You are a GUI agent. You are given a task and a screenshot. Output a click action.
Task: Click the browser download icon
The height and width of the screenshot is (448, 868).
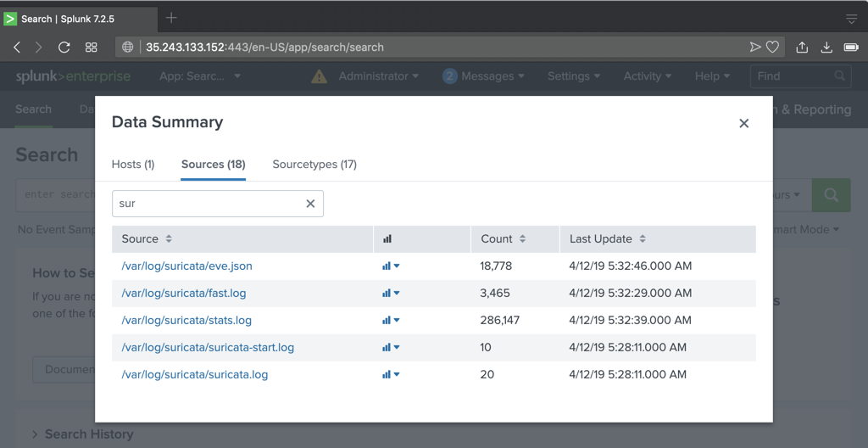pos(826,48)
